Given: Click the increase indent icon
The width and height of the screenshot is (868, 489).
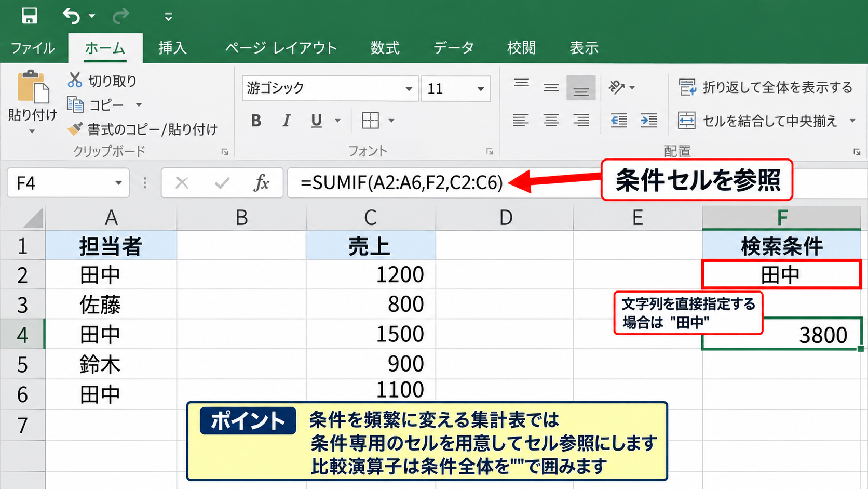Looking at the screenshot, I should point(649,121).
